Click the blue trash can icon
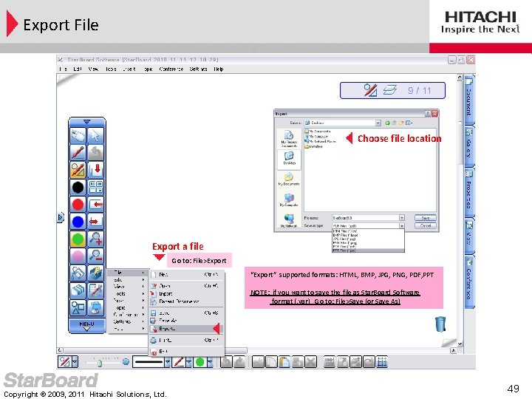532x399 pixels. (440, 324)
